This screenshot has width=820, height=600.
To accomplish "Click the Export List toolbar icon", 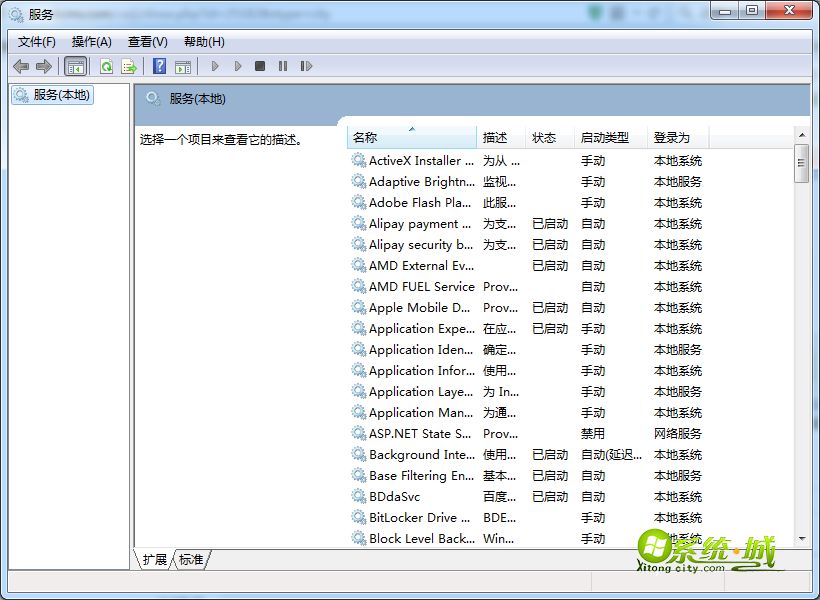I will coord(130,66).
